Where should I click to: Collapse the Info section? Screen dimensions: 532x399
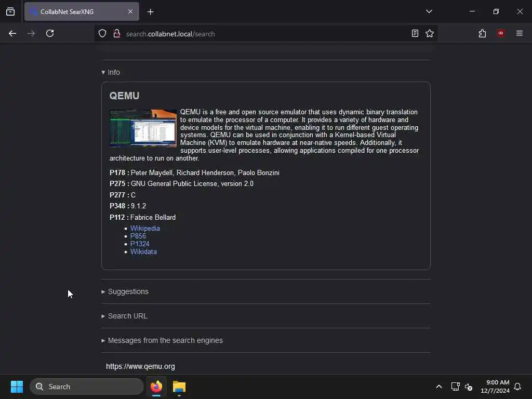(x=111, y=72)
